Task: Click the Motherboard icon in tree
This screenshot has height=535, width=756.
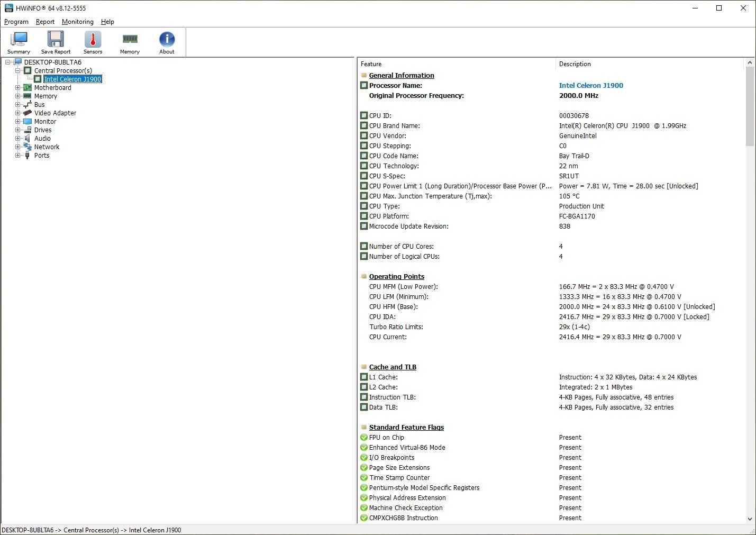Action: [x=28, y=88]
